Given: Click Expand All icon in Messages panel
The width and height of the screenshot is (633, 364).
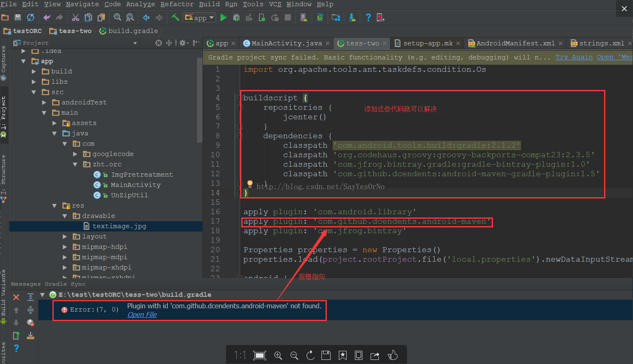Looking at the screenshot, I should click(31, 297).
